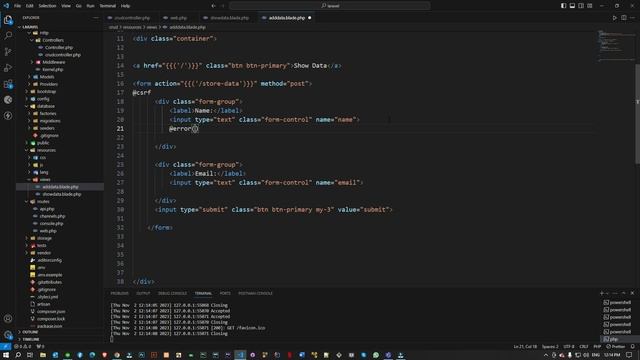Expand the Outline section
Image resolution: width=640 pixels, height=360 pixels.
click(30, 332)
